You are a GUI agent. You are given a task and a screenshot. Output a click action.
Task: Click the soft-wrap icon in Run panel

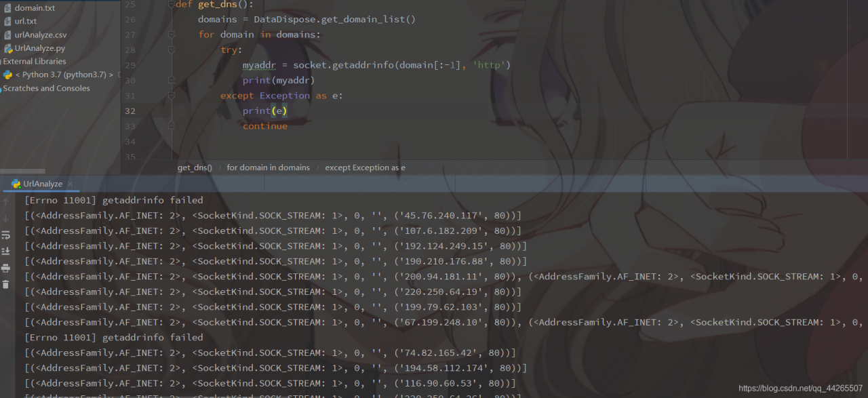coord(6,235)
